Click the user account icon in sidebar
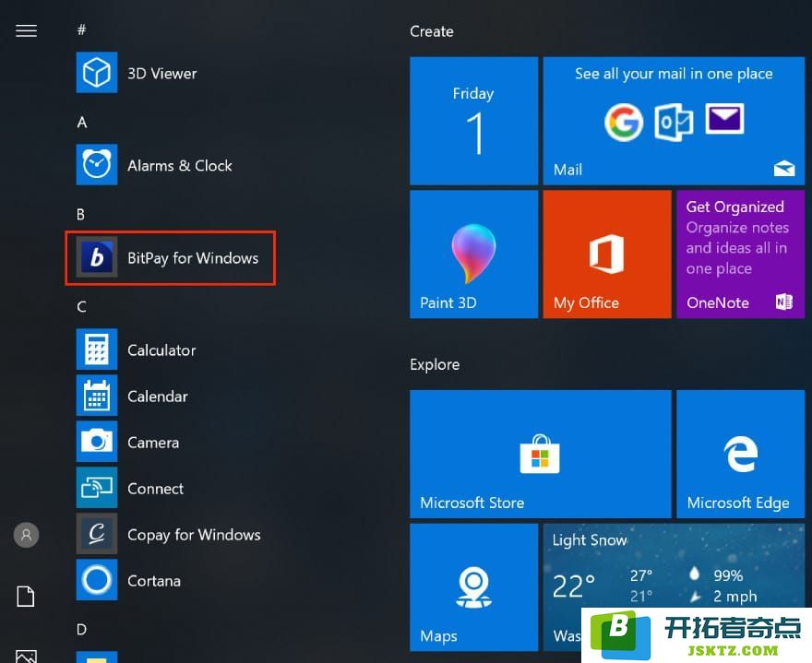This screenshot has height=663, width=812. (26, 535)
